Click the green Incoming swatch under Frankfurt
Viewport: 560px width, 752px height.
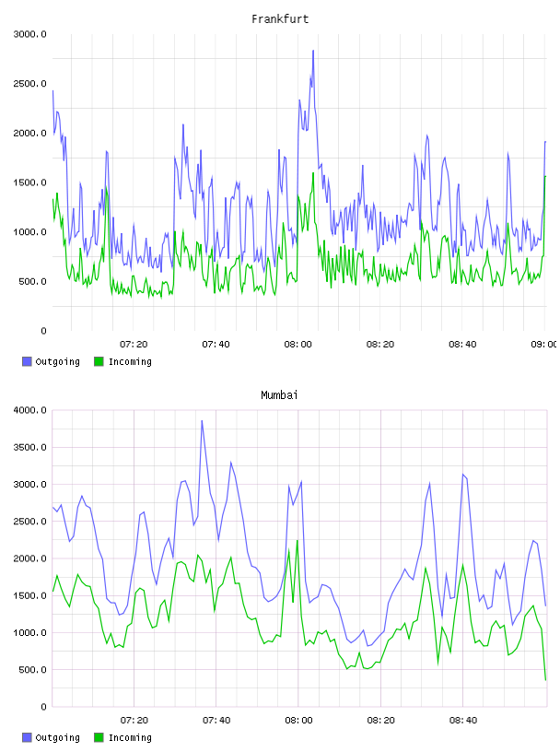[99, 361]
